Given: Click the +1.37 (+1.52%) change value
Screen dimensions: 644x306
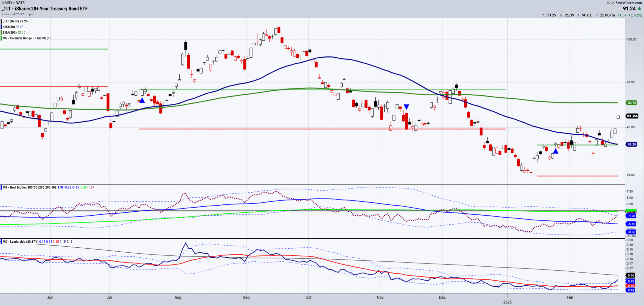Looking at the screenshot, I should pyautogui.click(x=629, y=15).
